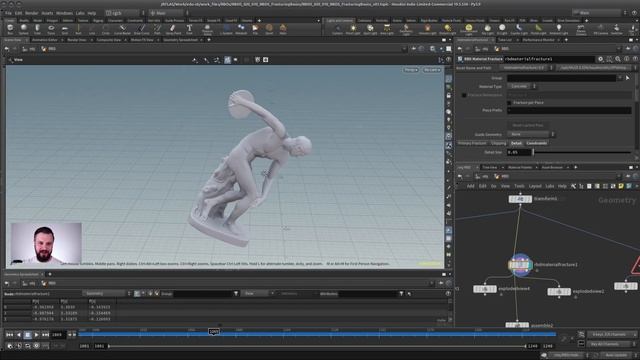Select the Metaball shelf tool
Image resolution: width=640 pixels, height=360 pixels.
pos(241,29)
